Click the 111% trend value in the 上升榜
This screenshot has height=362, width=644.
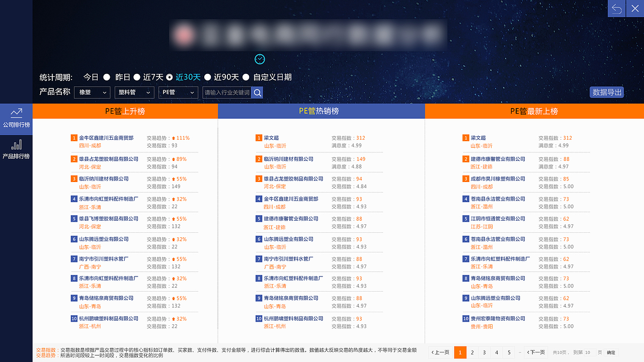tap(183, 138)
